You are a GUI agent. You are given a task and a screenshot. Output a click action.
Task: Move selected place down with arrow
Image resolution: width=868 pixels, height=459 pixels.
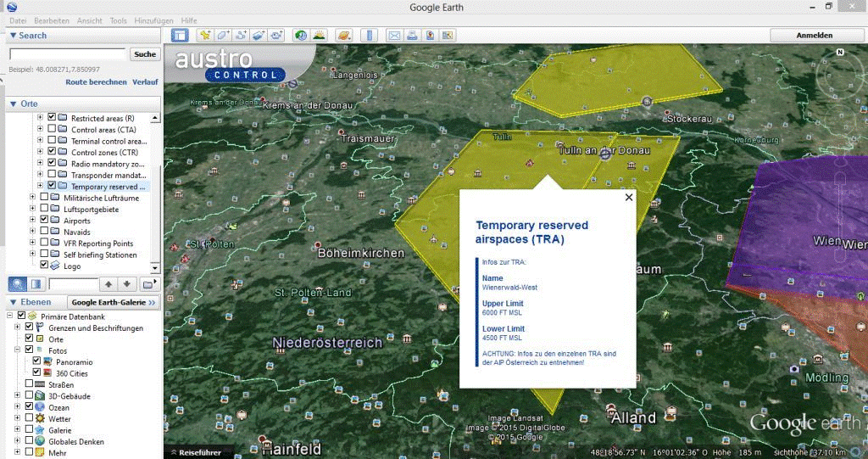point(127,284)
